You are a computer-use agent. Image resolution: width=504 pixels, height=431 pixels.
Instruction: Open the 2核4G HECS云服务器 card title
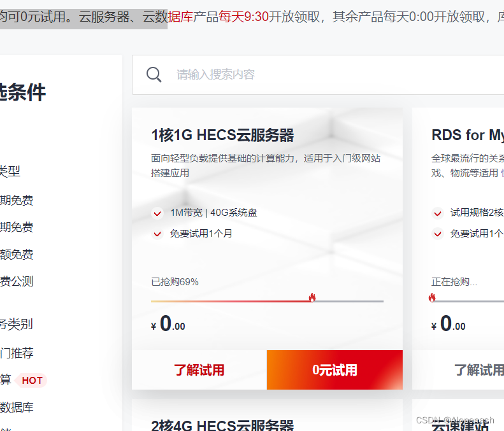[x=222, y=425]
